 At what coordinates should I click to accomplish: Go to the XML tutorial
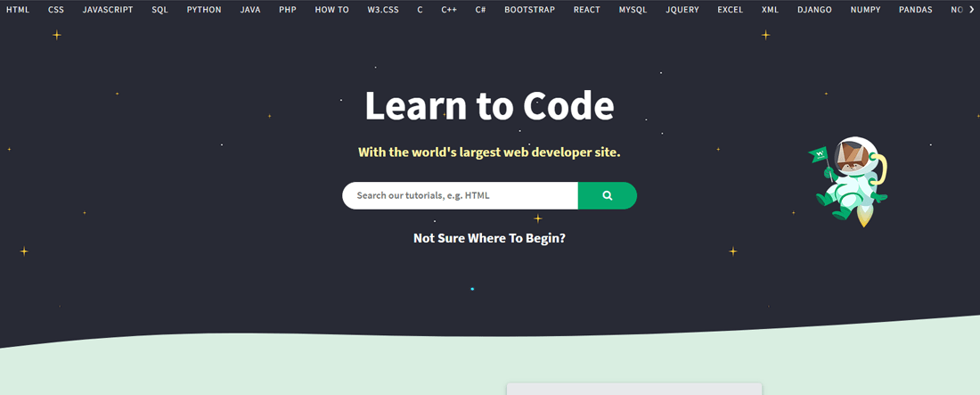pos(770,10)
